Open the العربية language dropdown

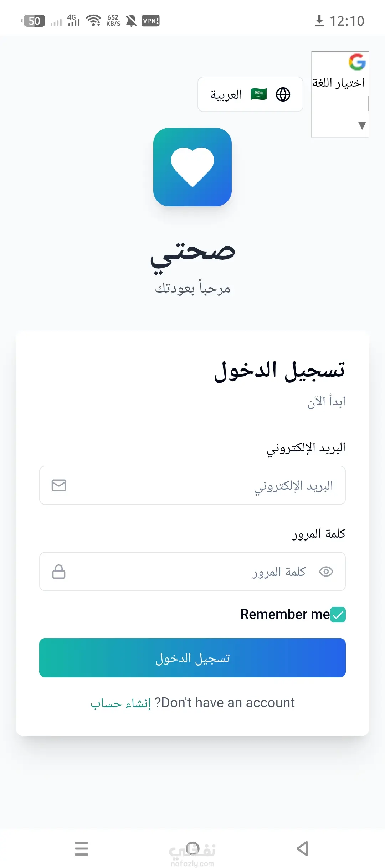[250, 94]
